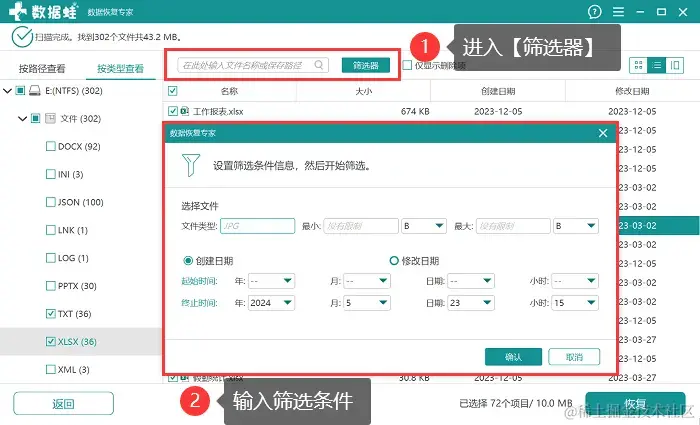Click the 恢复 recover button
700x425 pixels.
point(635,404)
